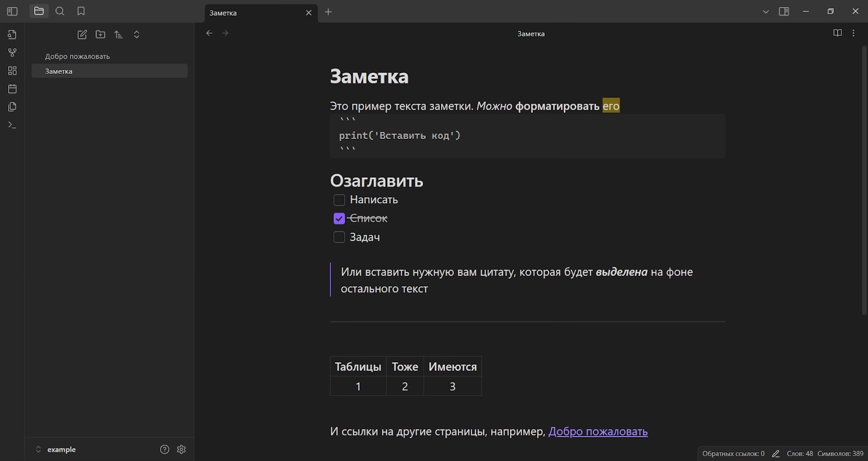Image resolution: width=868 pixels, height=461 pixels.
Task: Click the Озаглавить heading
Action: click(376, 181)
